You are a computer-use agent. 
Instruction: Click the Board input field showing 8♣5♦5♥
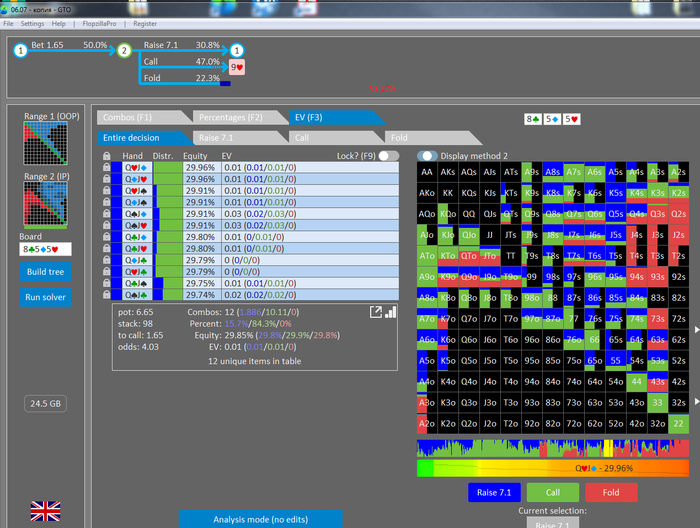45,249
